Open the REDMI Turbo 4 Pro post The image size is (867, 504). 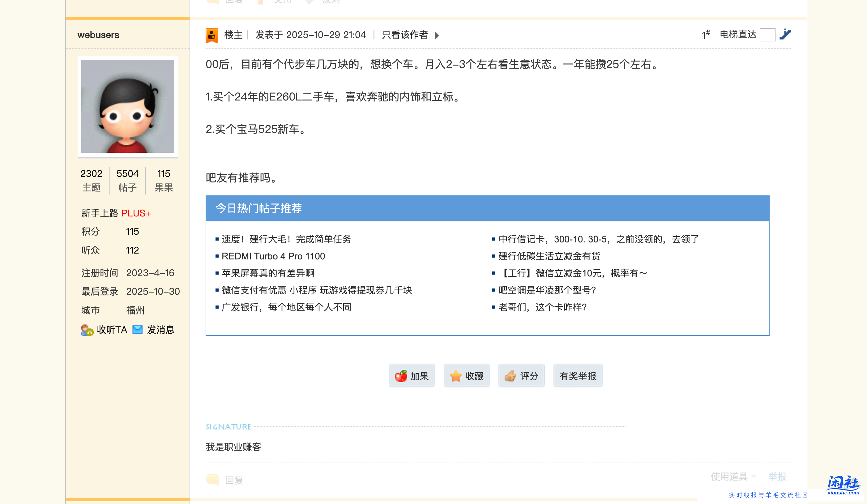pos(273,256)
